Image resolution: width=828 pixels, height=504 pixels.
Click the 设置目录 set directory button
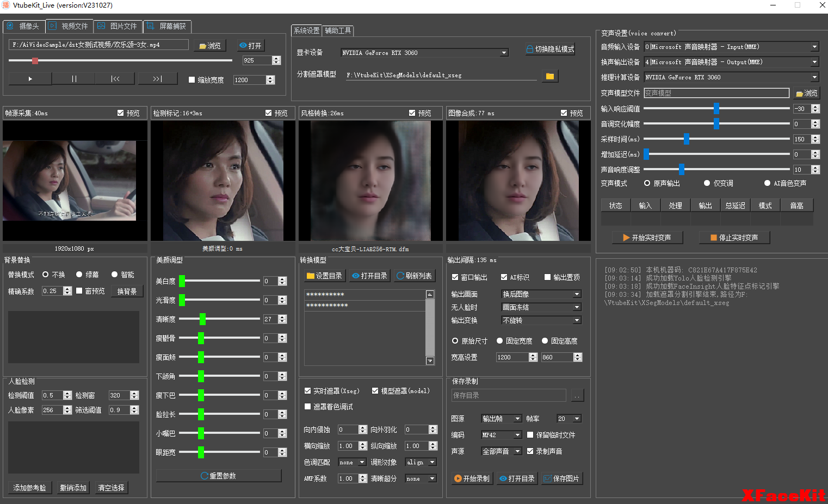coord(324,276)
